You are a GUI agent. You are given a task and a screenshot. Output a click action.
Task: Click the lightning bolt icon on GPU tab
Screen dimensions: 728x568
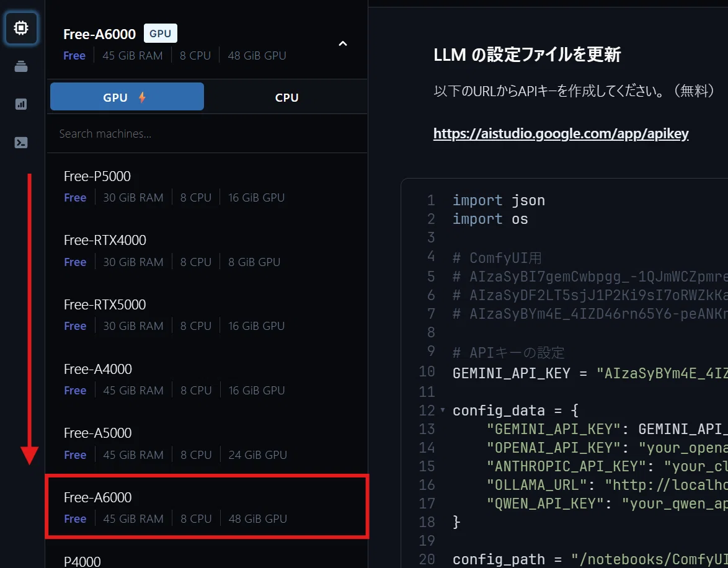click(142, 97)
